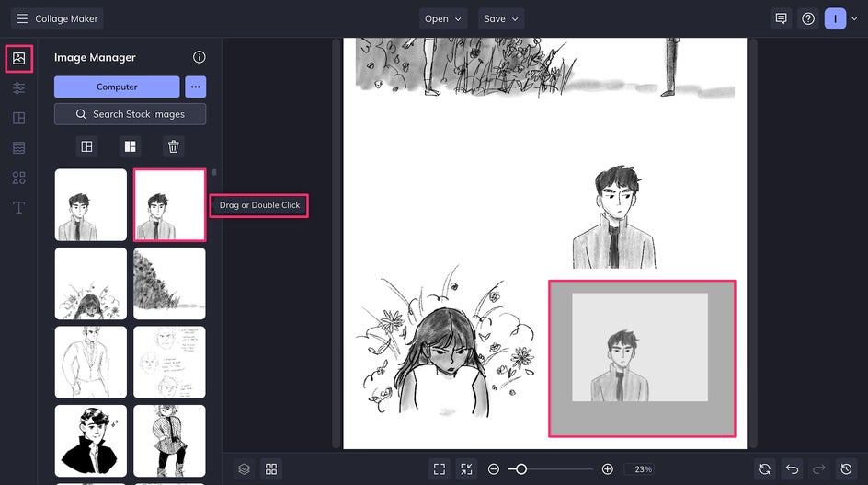
Task: Click the shrink to fit icon
Action: [467, 469]
